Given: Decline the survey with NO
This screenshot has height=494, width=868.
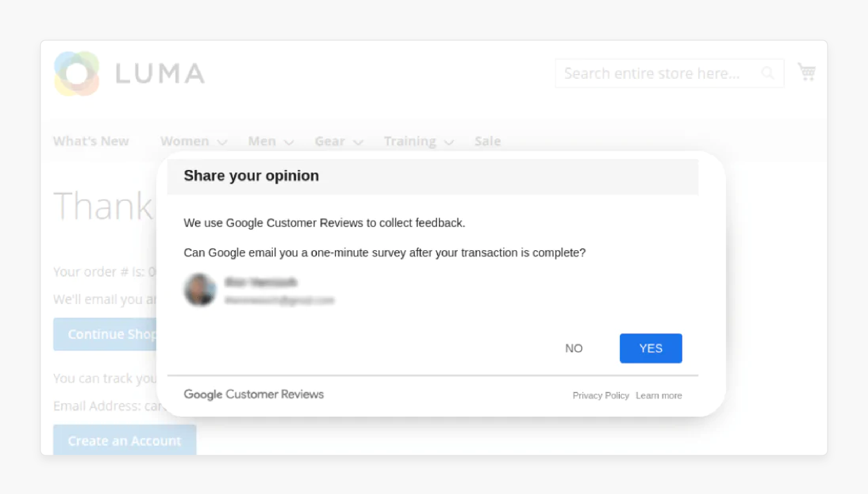Looking at the screenshot, I should pos(574,348).
